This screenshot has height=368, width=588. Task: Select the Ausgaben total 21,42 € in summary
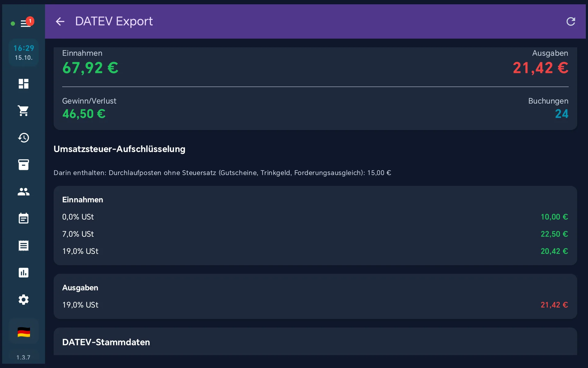point(541,68)
